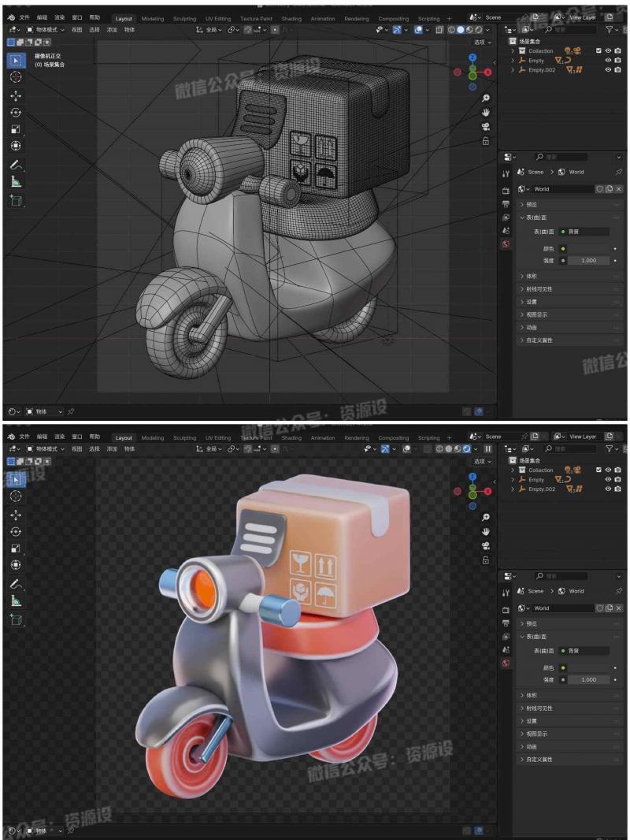Screen dimensions: 630x840
Task: Click the filter funnel icon in the Outliner
Action: (x=610, y=29)
